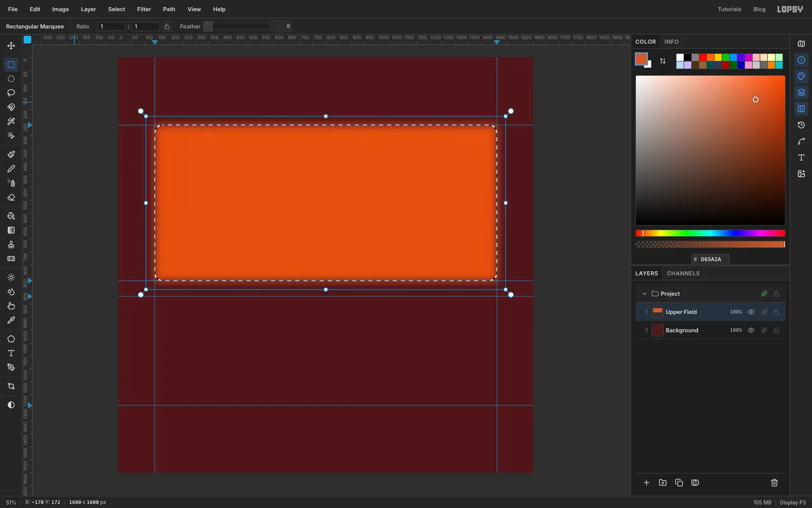Toggle lock on Project folder
The height and width of the screenshot is (508, 812).
pyautogui.click(x=776, y=294)
